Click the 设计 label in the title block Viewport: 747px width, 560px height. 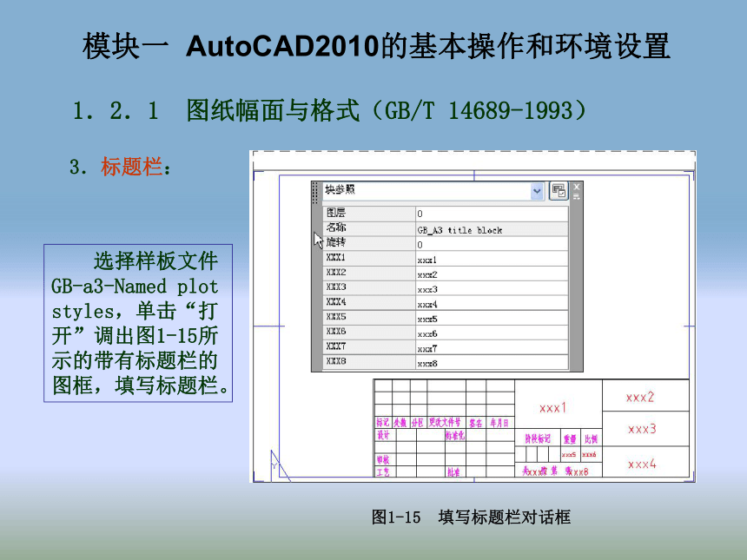(383, 435)
